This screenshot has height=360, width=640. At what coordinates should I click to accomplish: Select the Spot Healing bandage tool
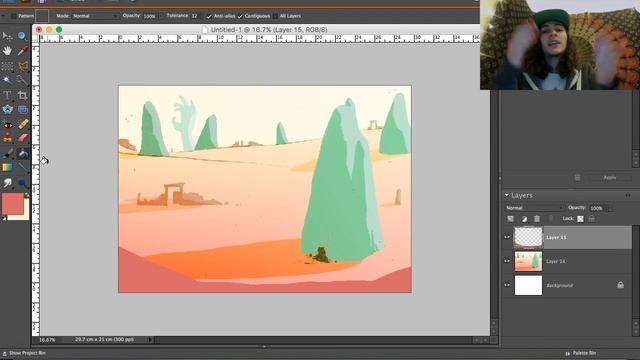click(22, 124)
